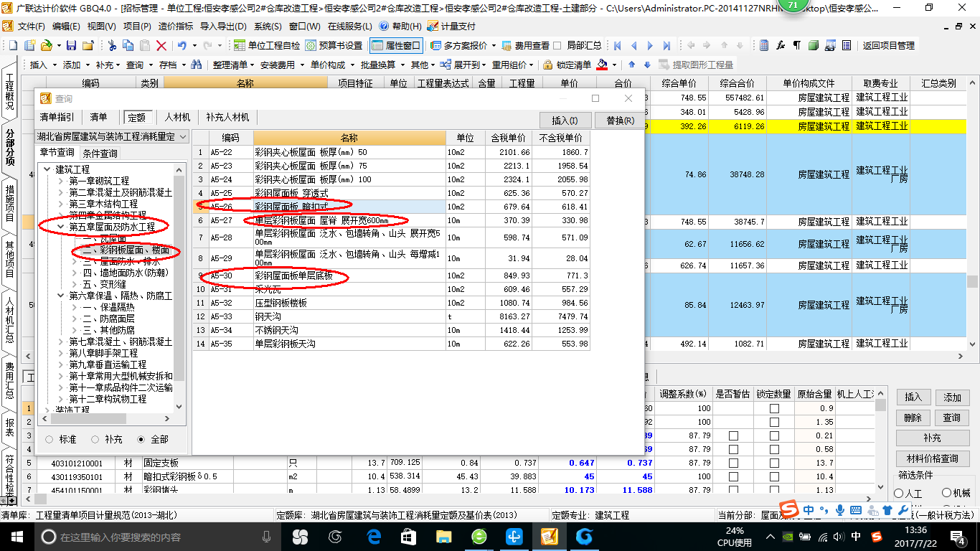This screenshot has height=551, width=980.
Task: Switch to the 人材机 tab
Action: click(177, 117)
